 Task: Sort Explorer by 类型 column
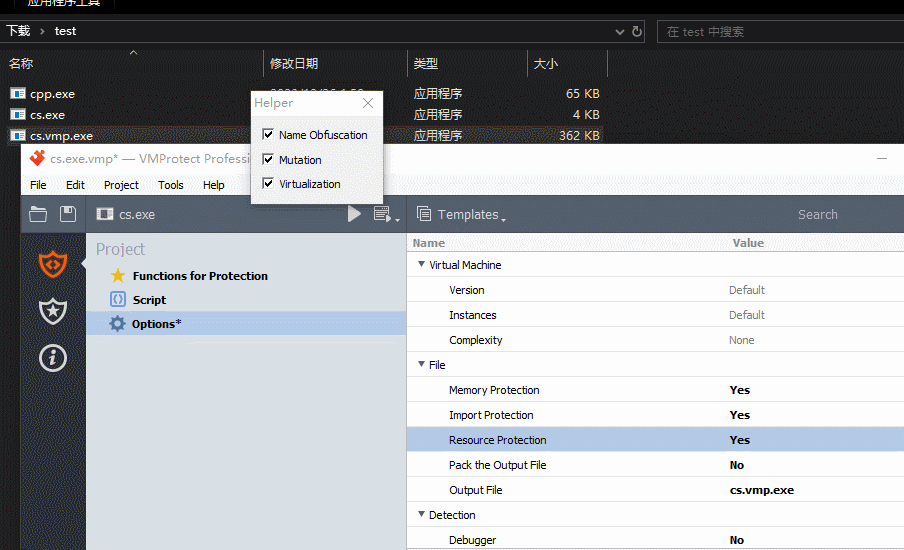point(425,63)
